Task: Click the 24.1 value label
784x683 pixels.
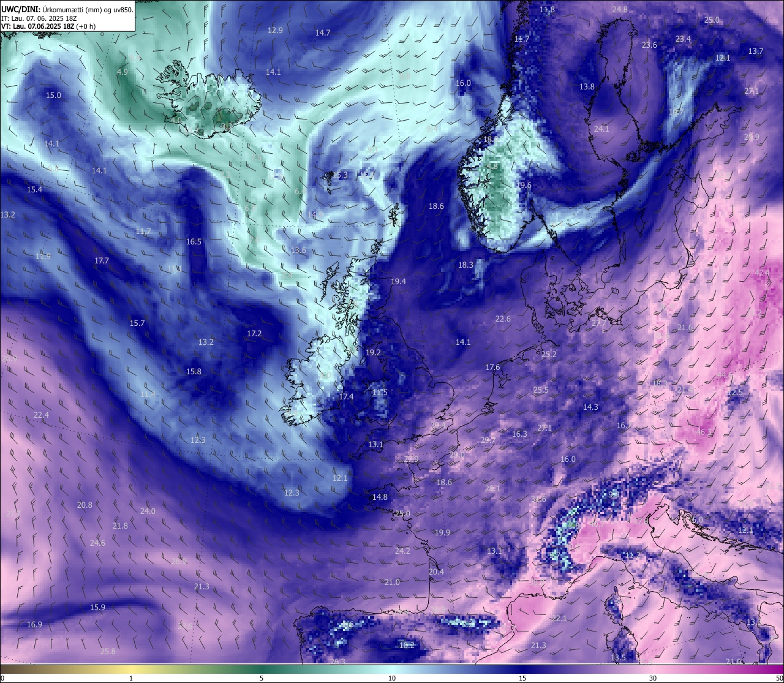Action: tap(601, 129)
